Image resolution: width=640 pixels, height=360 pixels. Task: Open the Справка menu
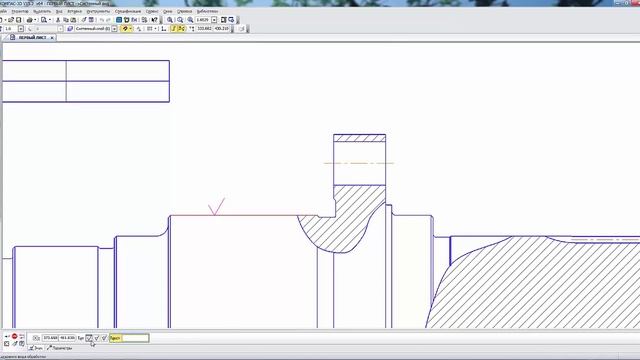pos(184,11)
